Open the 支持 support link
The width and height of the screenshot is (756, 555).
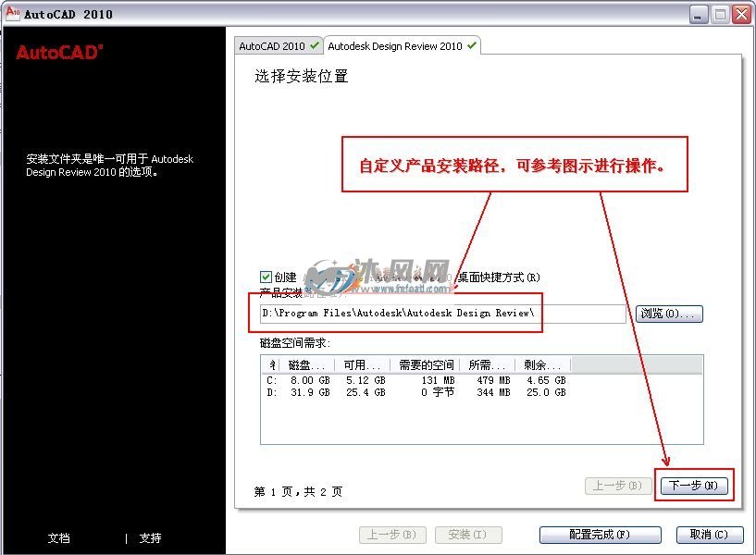pyautogui.click(x=150, y=537)
